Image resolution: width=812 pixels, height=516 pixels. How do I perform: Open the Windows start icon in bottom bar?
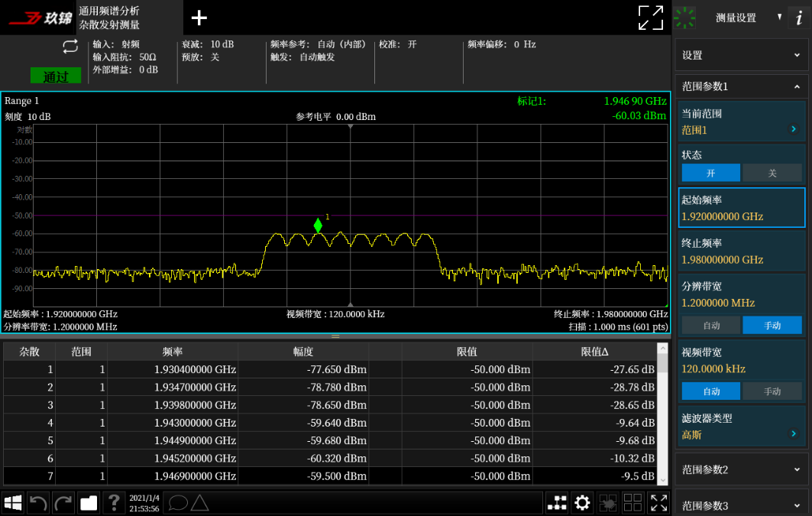(x=13, y=502)
